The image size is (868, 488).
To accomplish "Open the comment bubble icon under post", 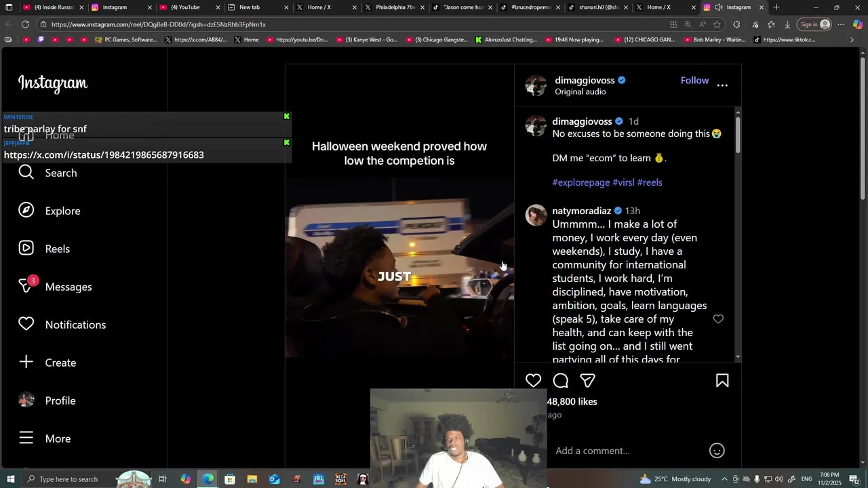I will point(560,381).
